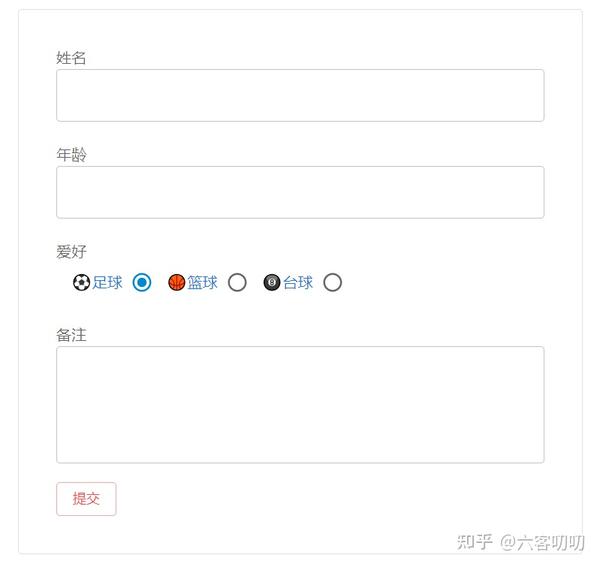
Task: Select the 足球 radio button
Action: tap(142, 283)
